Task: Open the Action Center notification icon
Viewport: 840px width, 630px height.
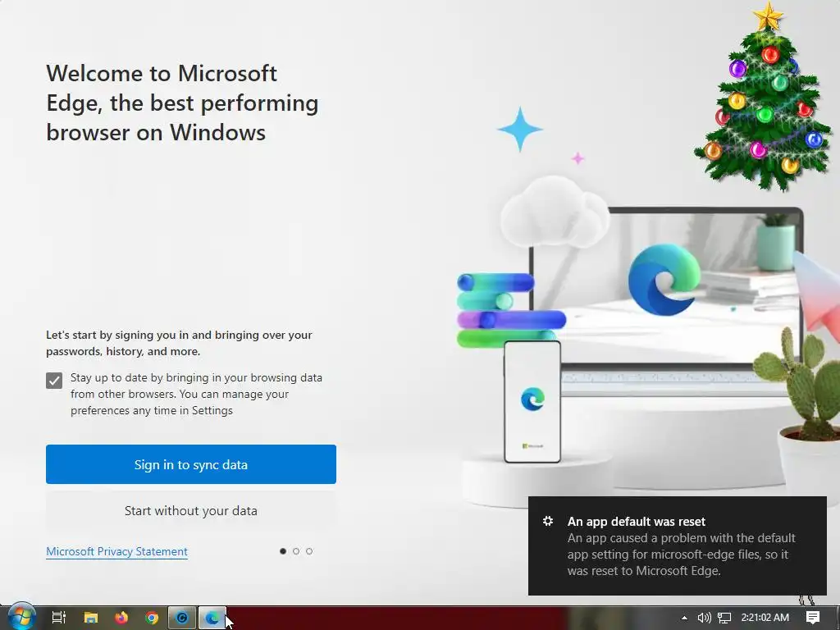Action: tap(813, 618)
